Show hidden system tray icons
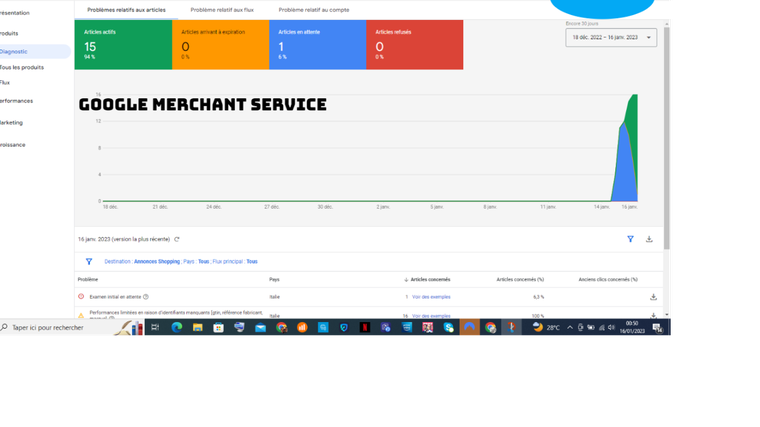Screen dimensions: 760x427 point(570,328)
